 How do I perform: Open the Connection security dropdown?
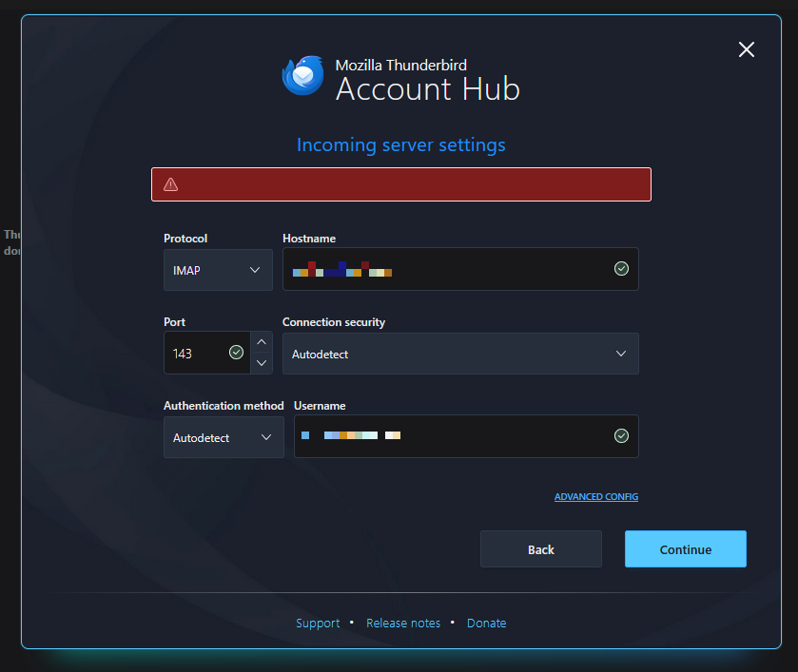pyautogui.click(x=460, y=354)
